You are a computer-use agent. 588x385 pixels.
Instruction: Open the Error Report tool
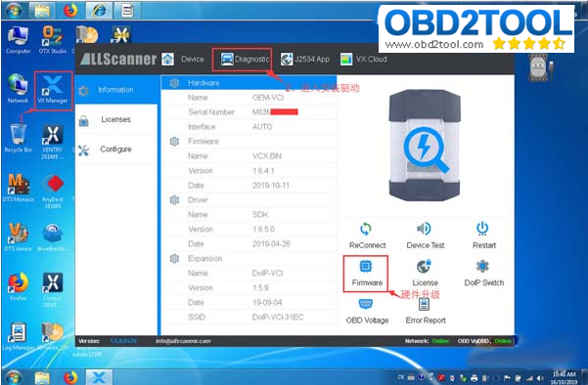click(x=426, y=310)
